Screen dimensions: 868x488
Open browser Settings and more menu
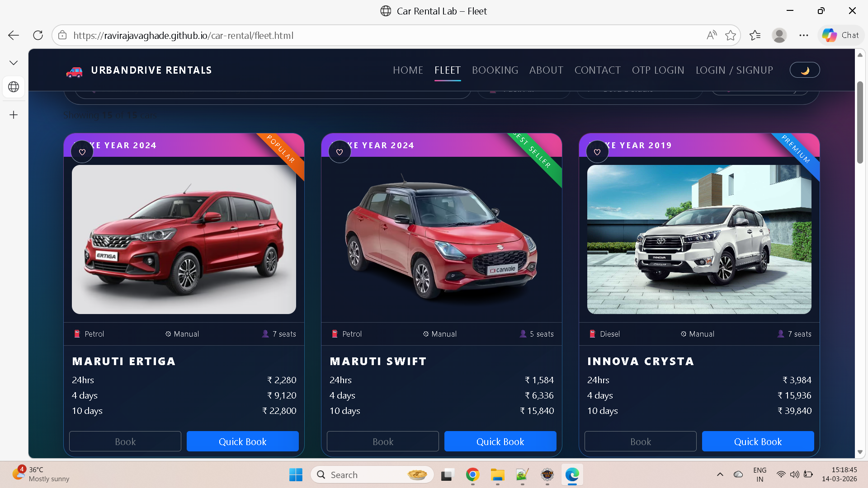click(x=803, y=35)
